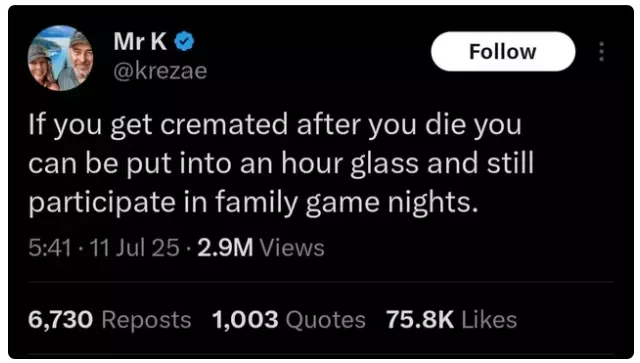Open the 1,003 quote count
640x363 pixels.
point(245,319)
